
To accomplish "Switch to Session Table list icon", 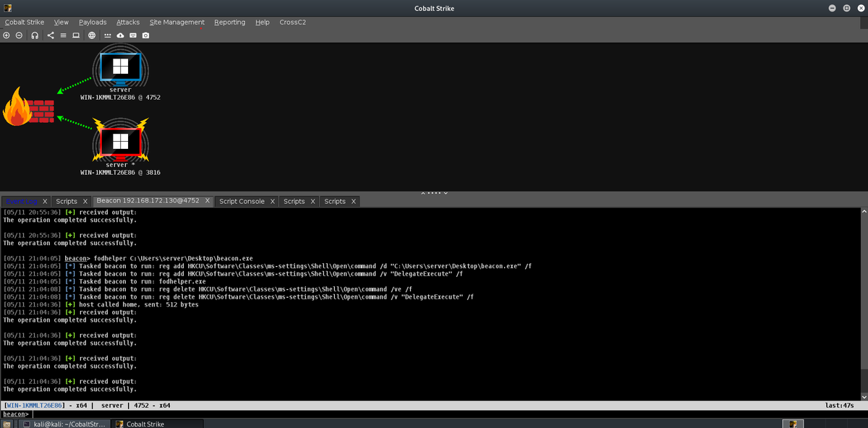I will click(x=64, y=35).
